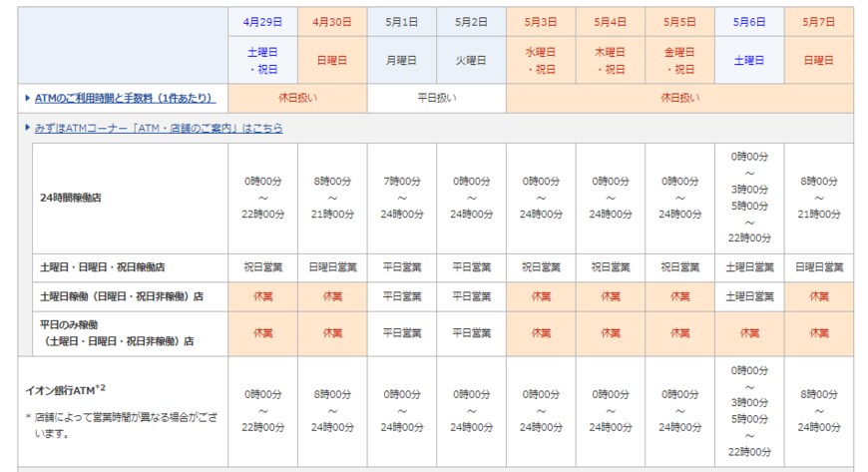Click the 5月6日 column header
868x472 pixels.
click(749, 21)
